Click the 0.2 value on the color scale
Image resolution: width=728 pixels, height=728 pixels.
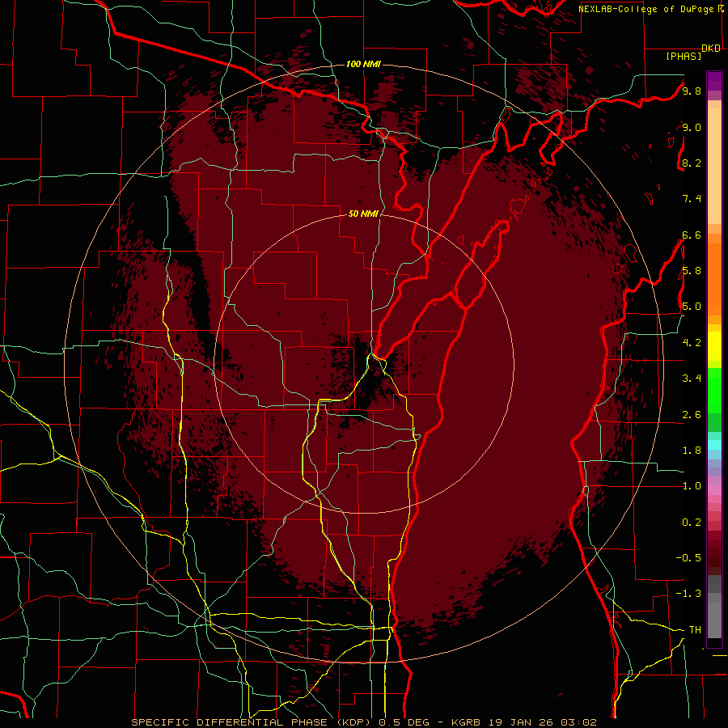(692, 523)
